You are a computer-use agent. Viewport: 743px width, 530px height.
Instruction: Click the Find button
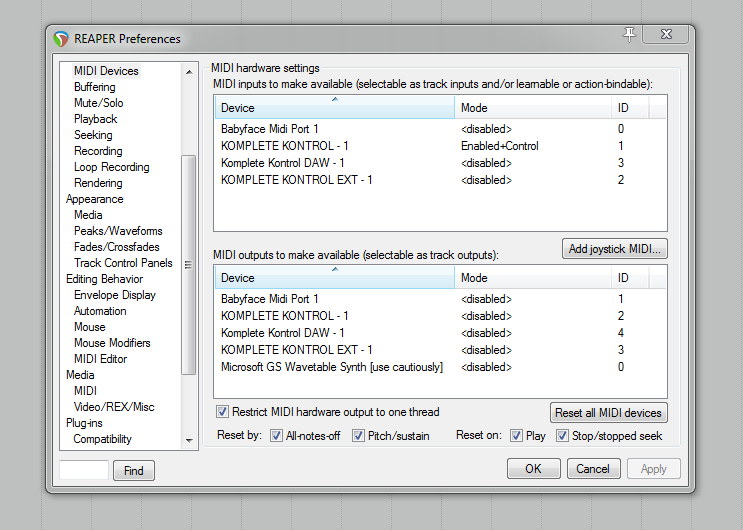[x=134, y=471]
